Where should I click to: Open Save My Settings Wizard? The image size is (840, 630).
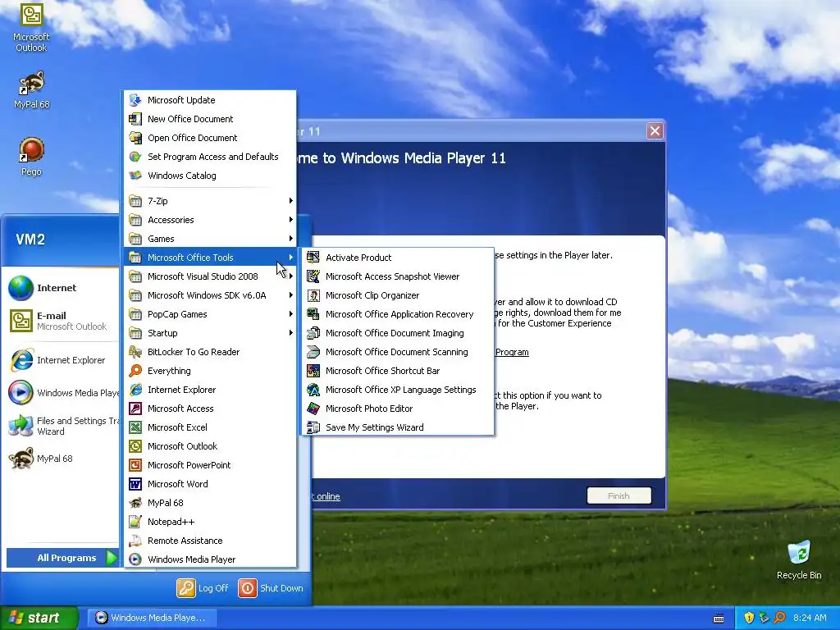(398, 427)
